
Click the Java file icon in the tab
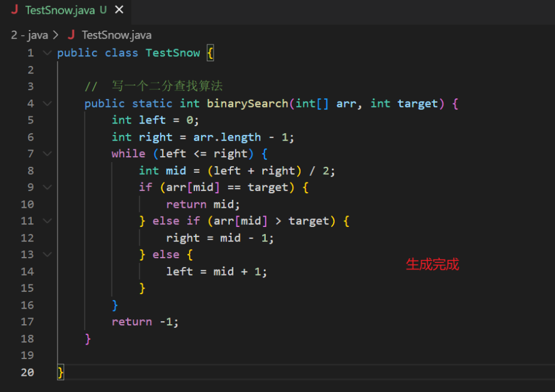tap(14, 10)
